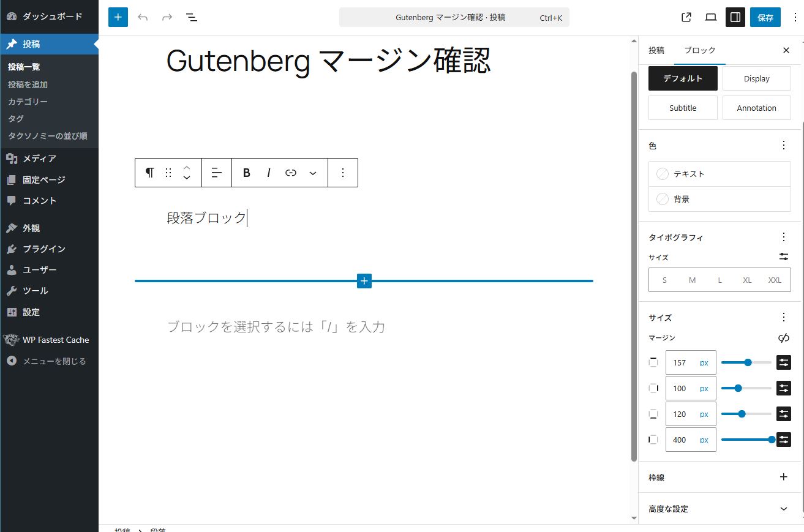Open more rich text options chevron
The image size is (804, 532).
click(x=313, y=173)
